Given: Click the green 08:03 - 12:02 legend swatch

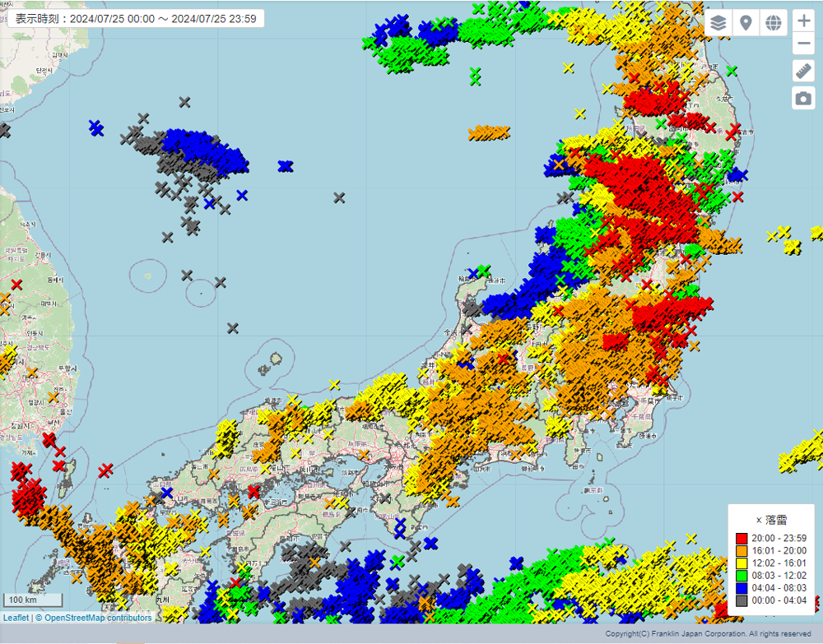Looking at the screenshot, I should [742, 575].
